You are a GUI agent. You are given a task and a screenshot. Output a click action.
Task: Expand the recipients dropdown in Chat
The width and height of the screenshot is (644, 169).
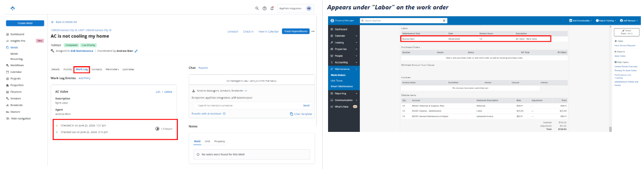click(x=246, y=91)
